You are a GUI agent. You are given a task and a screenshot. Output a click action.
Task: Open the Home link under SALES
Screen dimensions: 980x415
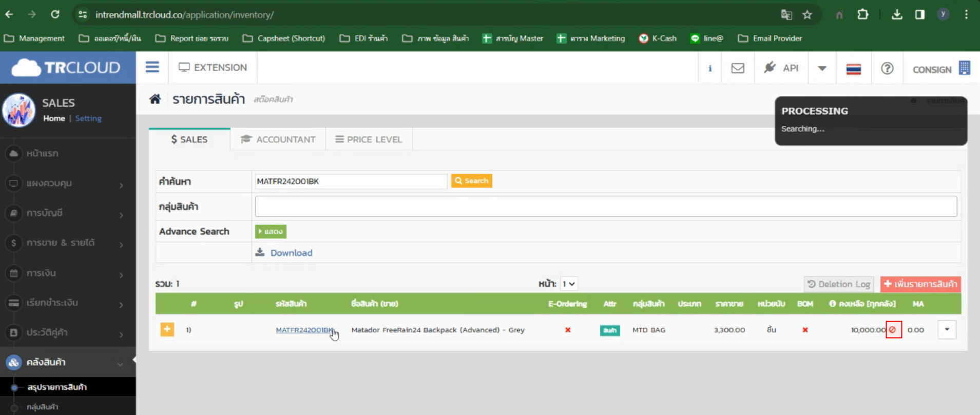(x=54, y=118)
